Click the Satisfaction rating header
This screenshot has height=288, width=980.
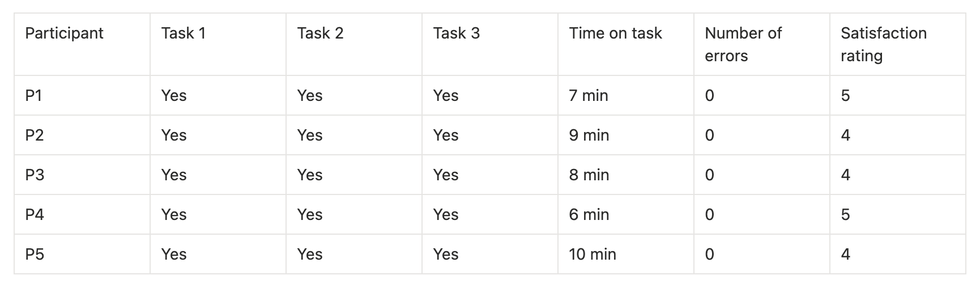(883, 44)
